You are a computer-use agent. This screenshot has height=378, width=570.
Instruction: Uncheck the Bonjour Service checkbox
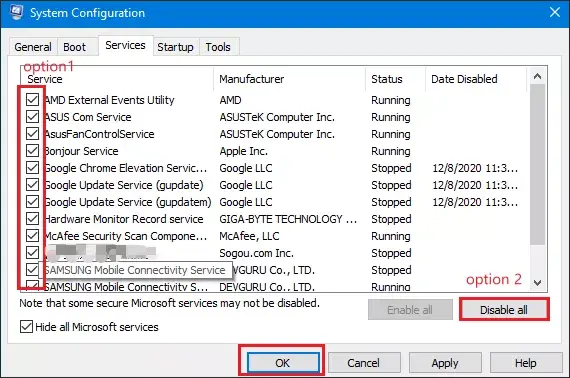[32, 150]
